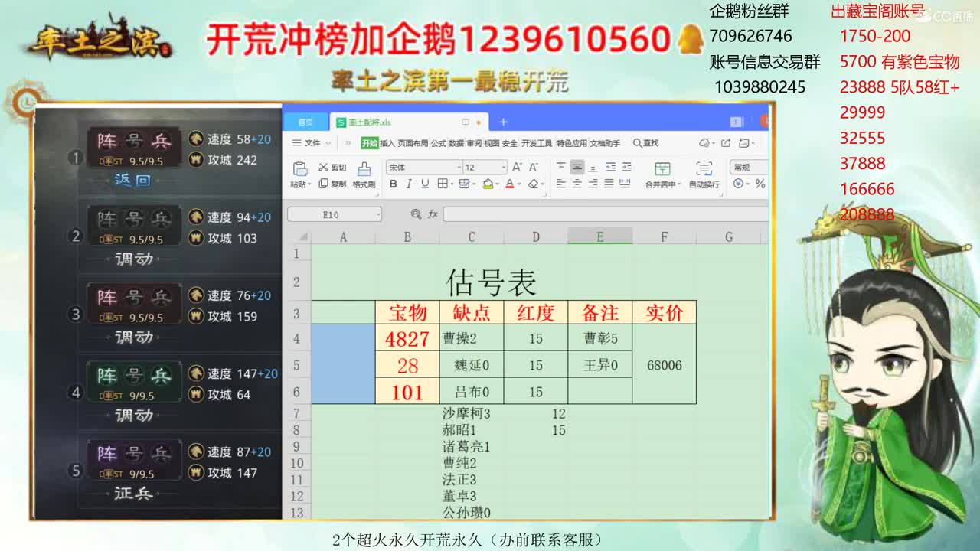Open the font size 12 dropdown

coord(504,167)
